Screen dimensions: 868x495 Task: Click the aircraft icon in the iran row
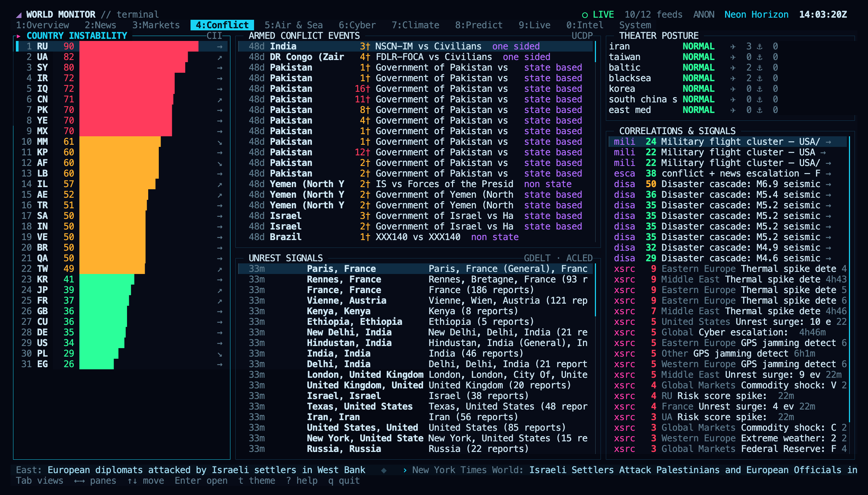(733, 47)
